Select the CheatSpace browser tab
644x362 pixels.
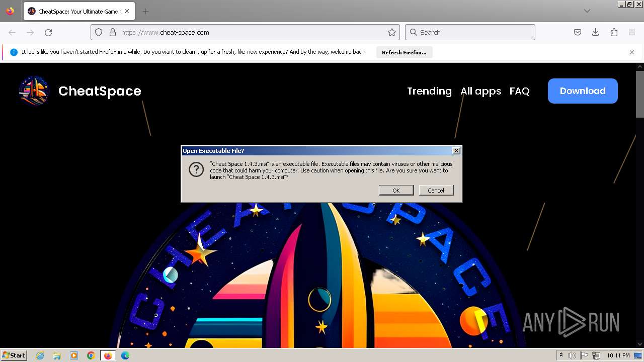click(x=79, y=11)
